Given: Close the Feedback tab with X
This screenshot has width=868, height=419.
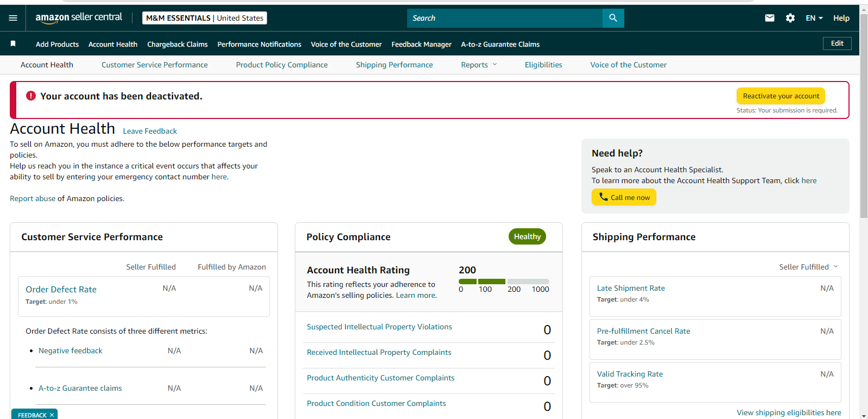Looking at the screenshot, I should tap(52, 415).
